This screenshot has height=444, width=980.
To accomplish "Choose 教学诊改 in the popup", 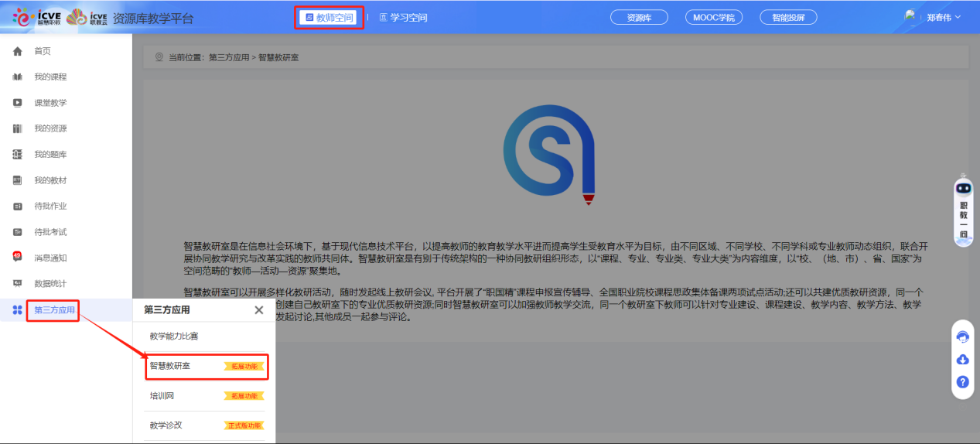I will pyautogui.click(x=166, y=425).
